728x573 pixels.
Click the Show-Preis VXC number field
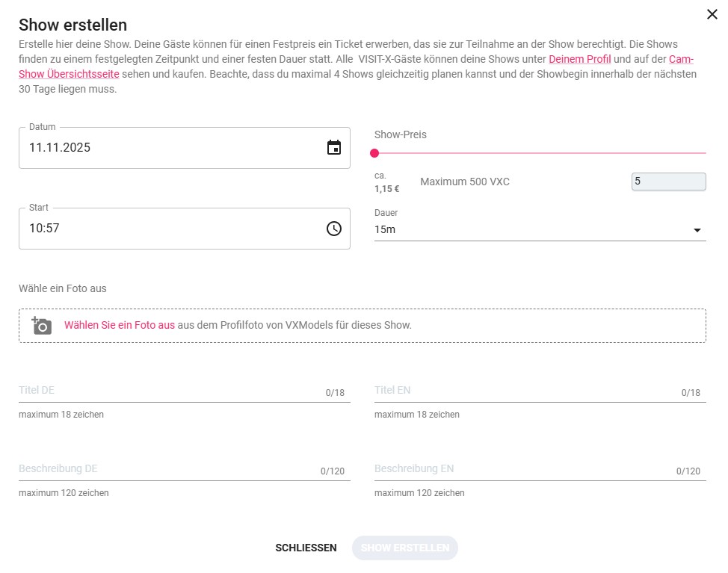[x=668, y=182]
